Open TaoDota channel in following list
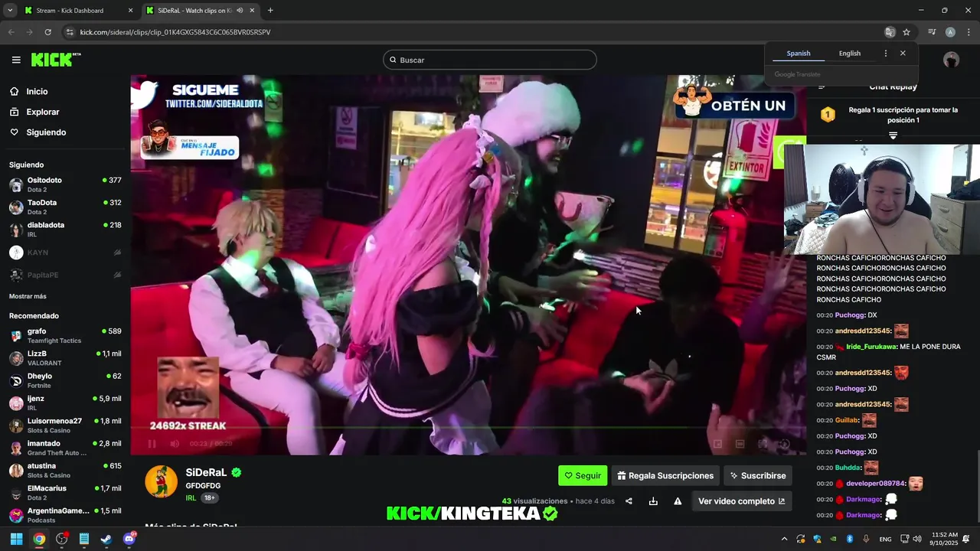Image resolution: width=980 pixels, height=551 pixels. point(65,207)
